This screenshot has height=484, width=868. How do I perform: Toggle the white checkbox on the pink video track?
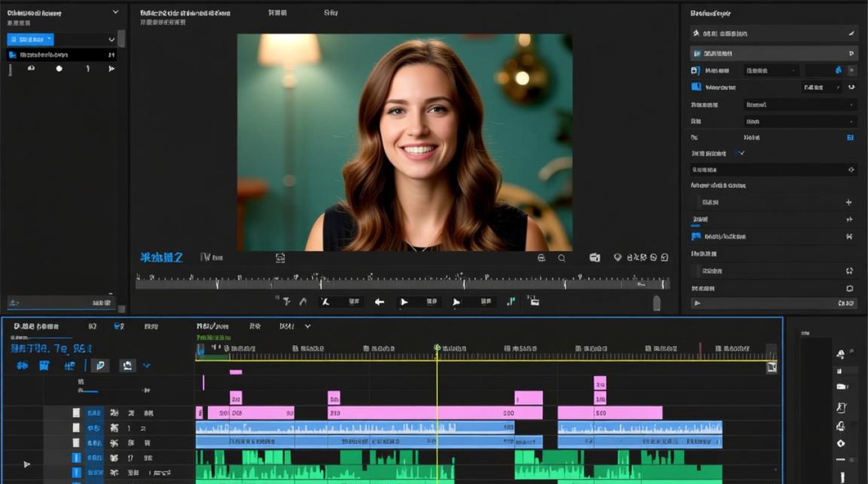tap(76, 412)
